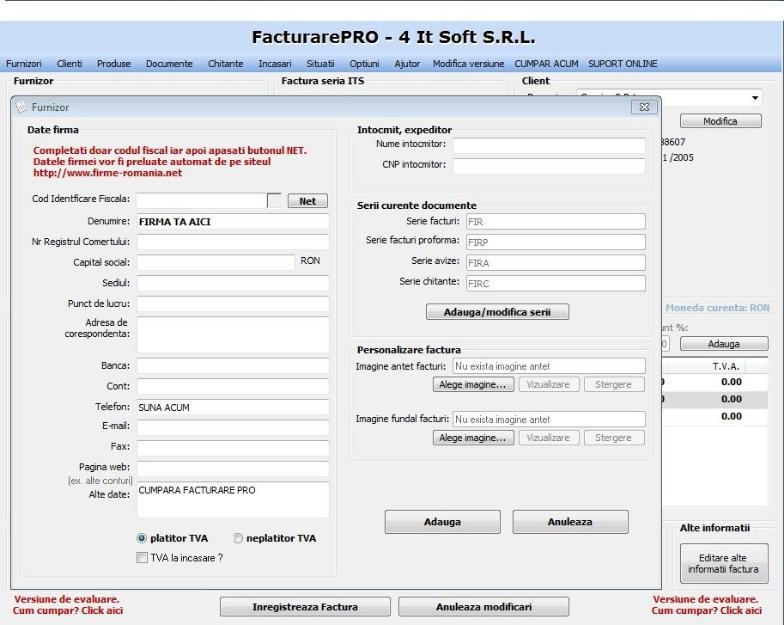
Task: Click Adauga button under Moneda curenta
Action: click(724, 344)
